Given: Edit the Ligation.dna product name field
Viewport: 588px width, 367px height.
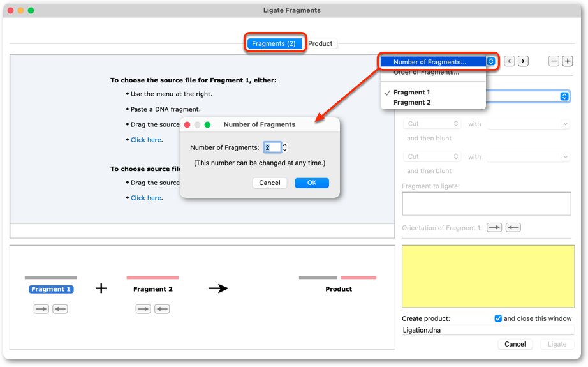Looking at the screenshot, I should (488, 330).
